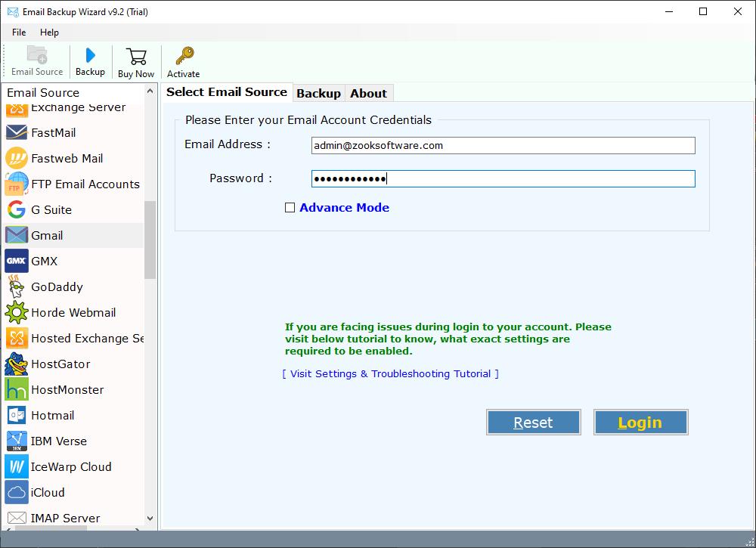This screenshot has height=548, width=756.
Task: Open the File menu
Action: pos(18,33)
